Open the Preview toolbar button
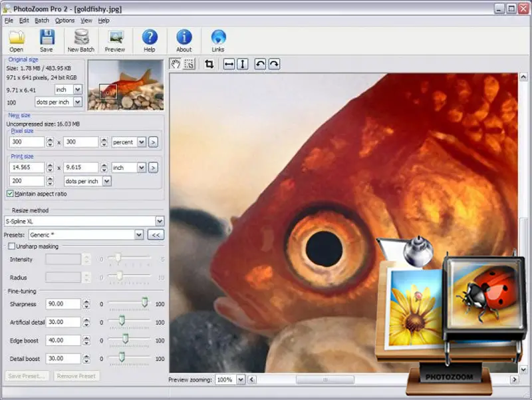 coord(115,38)
